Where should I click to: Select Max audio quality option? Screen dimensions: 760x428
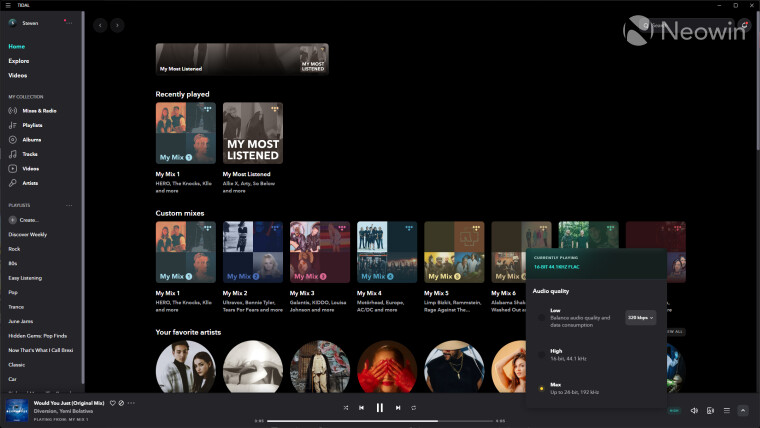point(541,388)
